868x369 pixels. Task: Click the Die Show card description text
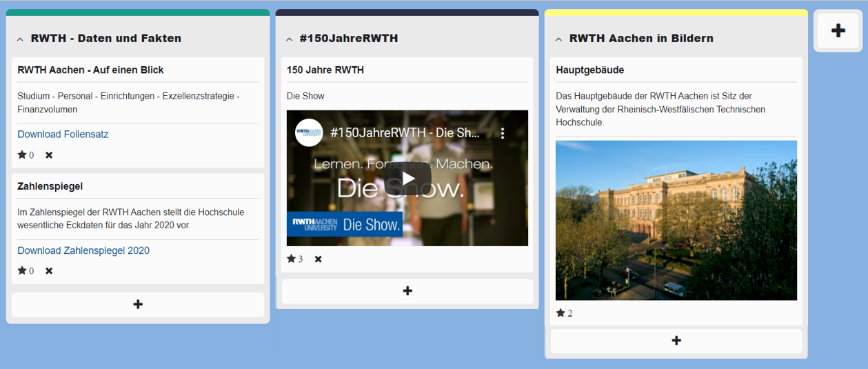[x=305, y=96]
